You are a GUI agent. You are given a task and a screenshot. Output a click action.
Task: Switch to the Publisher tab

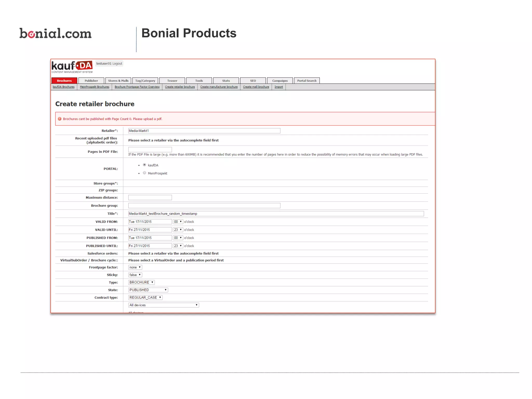click(x=91, y=81)
